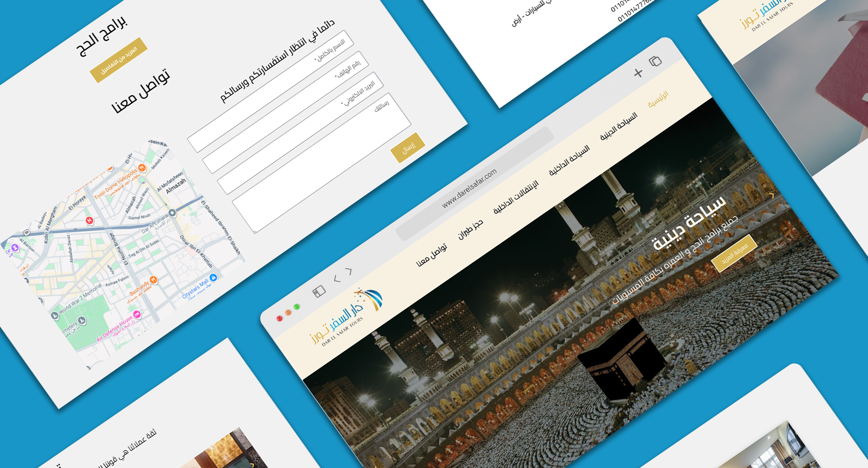The width and height of the screenshot is (868, 468).
Task: Select the Citystars Mall map marker
Action: (x=213, y=278)
